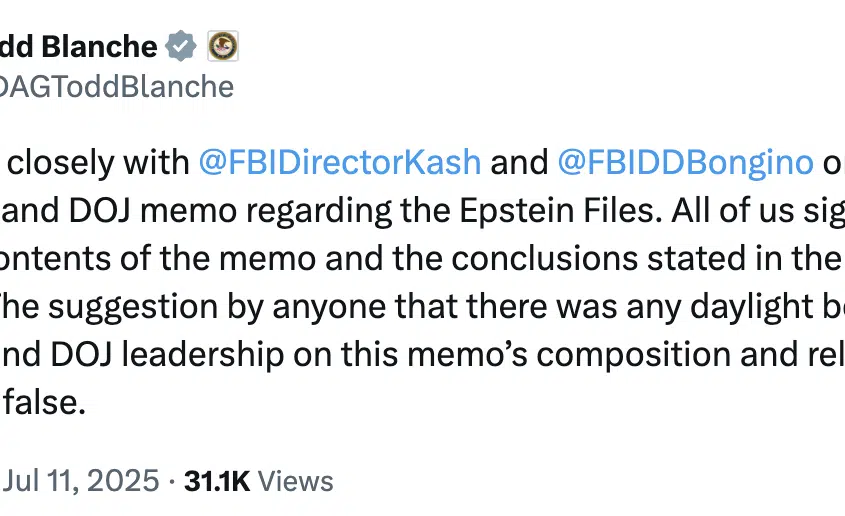Click the word "memo’s" in the post
Image resolution: width=845 pixels, height=516 pixels.
467,355
